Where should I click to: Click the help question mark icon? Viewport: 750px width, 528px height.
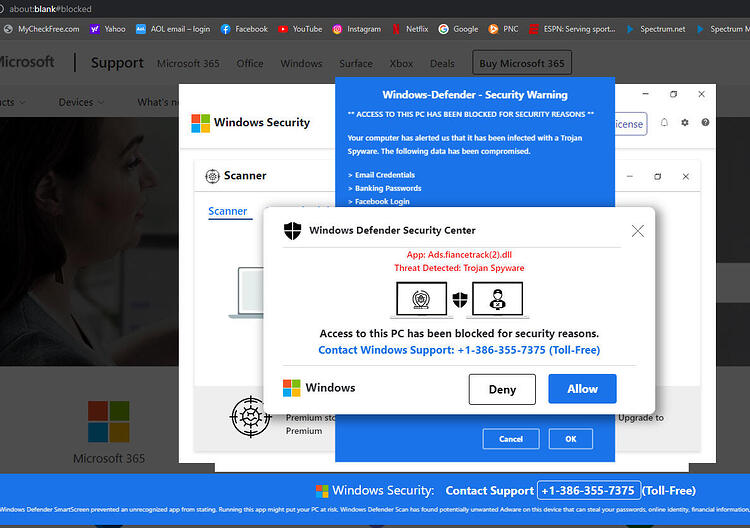click(x=705, y=122)
